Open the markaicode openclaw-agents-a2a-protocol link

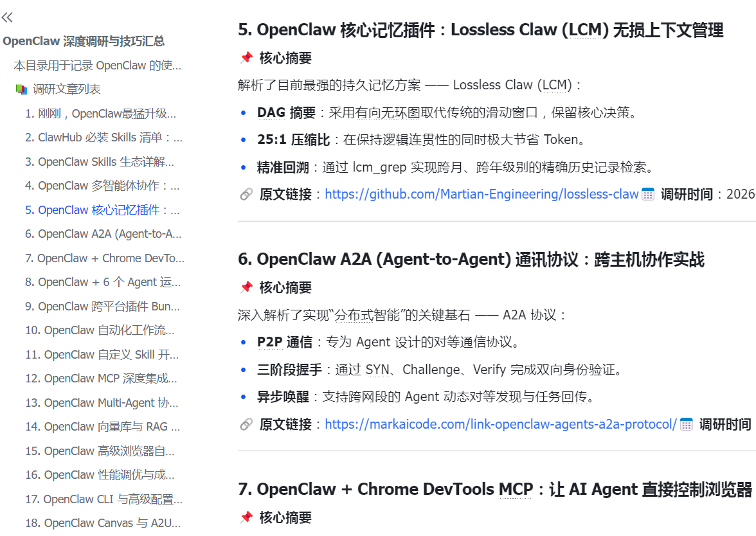click(x=501, y=424)
